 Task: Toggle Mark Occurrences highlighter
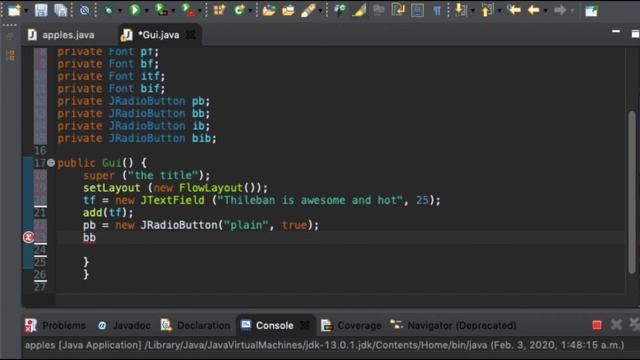coord(359,10)
